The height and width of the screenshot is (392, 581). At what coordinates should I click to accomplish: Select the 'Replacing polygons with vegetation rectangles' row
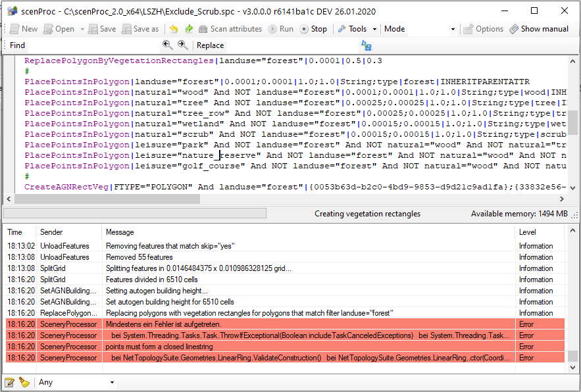pos(286,313)
